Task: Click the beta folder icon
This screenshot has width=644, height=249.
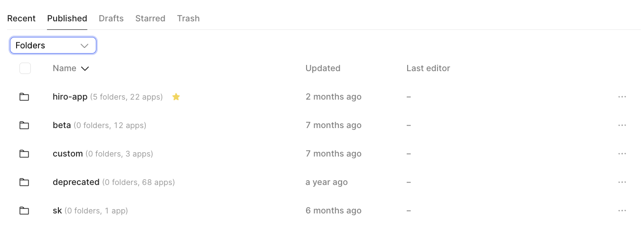Action: pyautogui.click(x=24, y=125)
